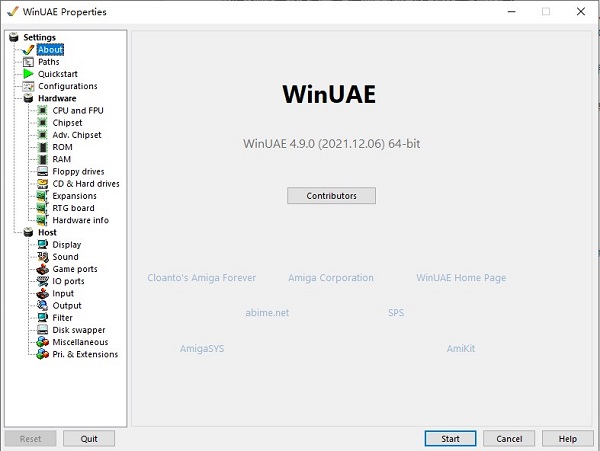Click the Chipset chip icon
The width and height of the screenshot is (600, 451).
pos(42,123)
